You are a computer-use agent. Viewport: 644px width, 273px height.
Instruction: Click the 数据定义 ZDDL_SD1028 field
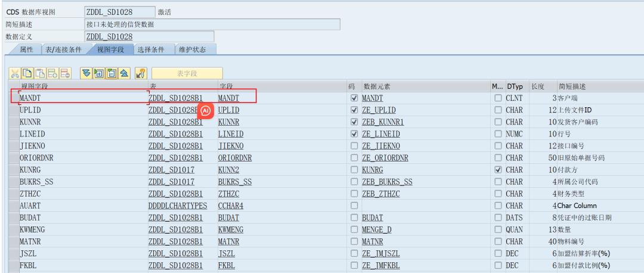click(149, 36)
